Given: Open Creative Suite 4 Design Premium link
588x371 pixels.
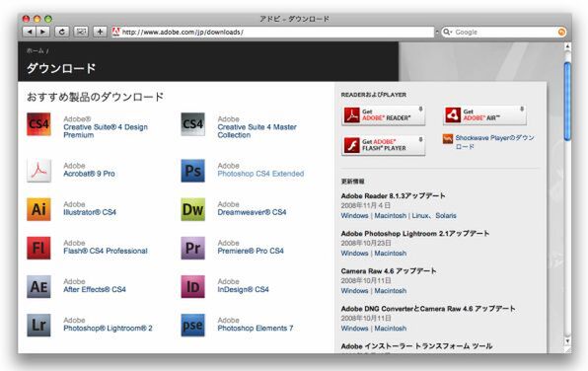Looking at the screenshot, I should 106,131.
